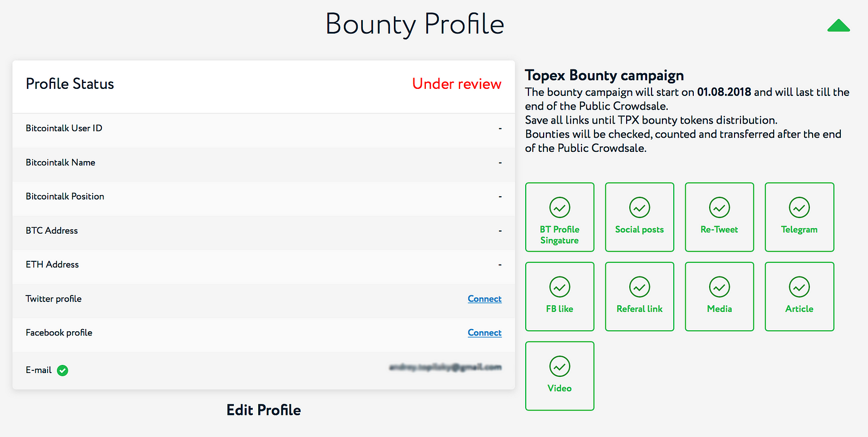
Task: Click the Topex Bounty campaign heading
Action: click(x=604, y=75)
